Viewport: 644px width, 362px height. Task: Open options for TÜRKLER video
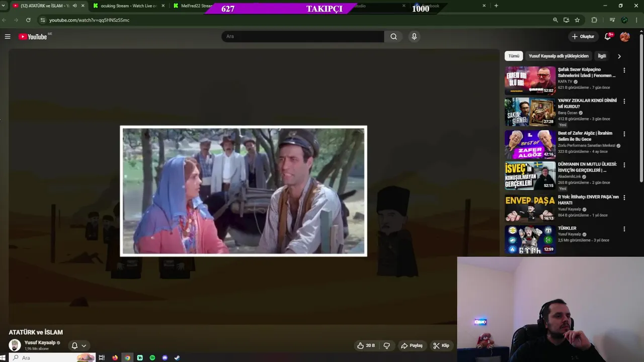pos(624,229)
